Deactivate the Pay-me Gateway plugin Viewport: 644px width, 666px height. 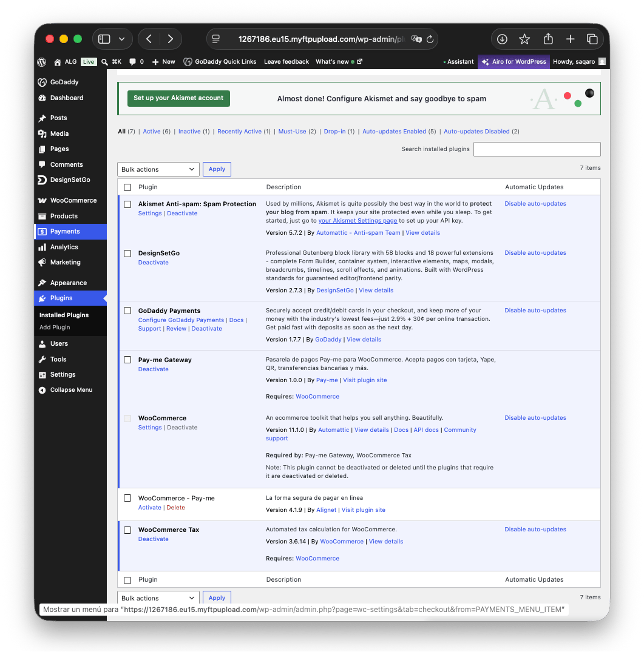pos(154,369)
